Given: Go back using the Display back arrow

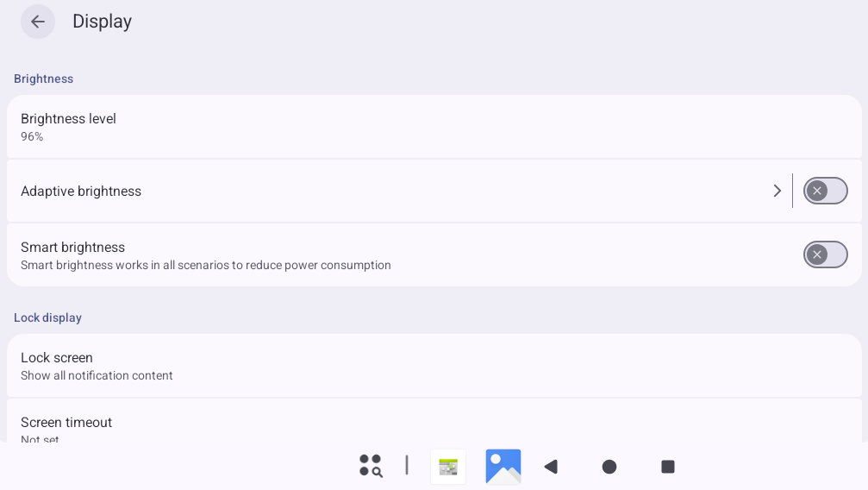Looking at the screenshot, I should [x=38, y=22].
